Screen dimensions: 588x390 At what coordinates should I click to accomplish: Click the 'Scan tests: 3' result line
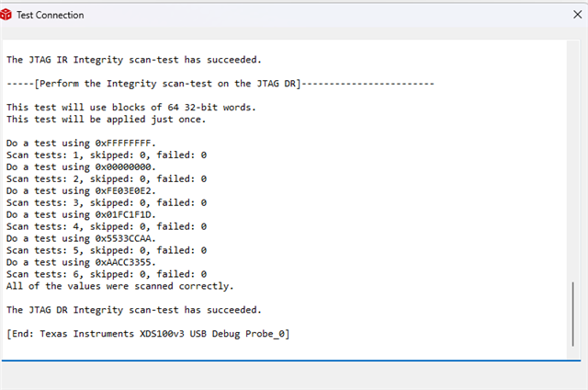pos(106,202)
